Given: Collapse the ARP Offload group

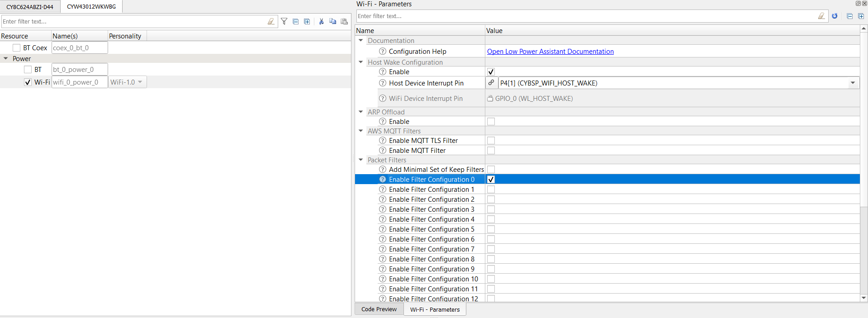Looking at the screenshot, I should [x=360, y=112].
